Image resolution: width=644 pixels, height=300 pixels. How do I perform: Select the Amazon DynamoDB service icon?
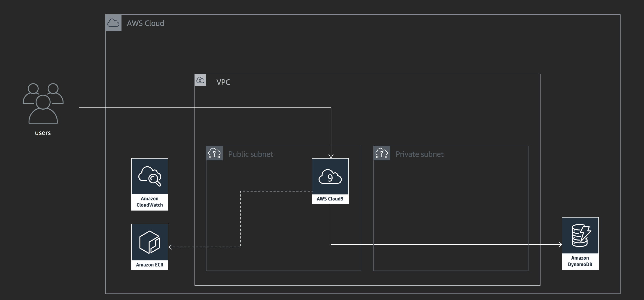click(x=580, y=236)
